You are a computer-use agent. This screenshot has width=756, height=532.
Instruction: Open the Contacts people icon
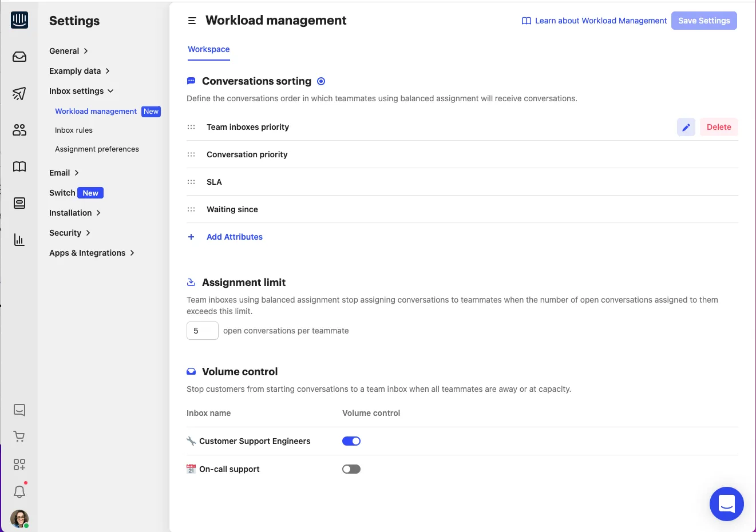[19, 130]
